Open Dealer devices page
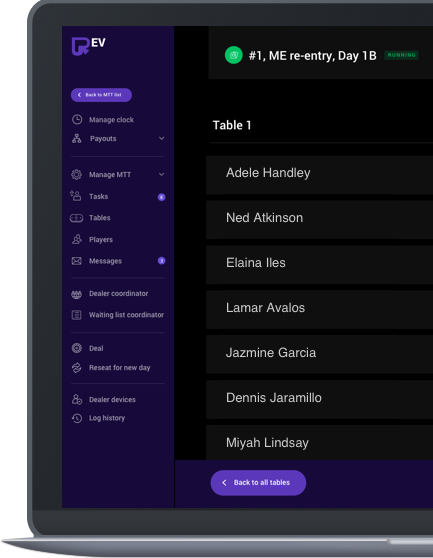The image size is (433, 558). [112, 400]
